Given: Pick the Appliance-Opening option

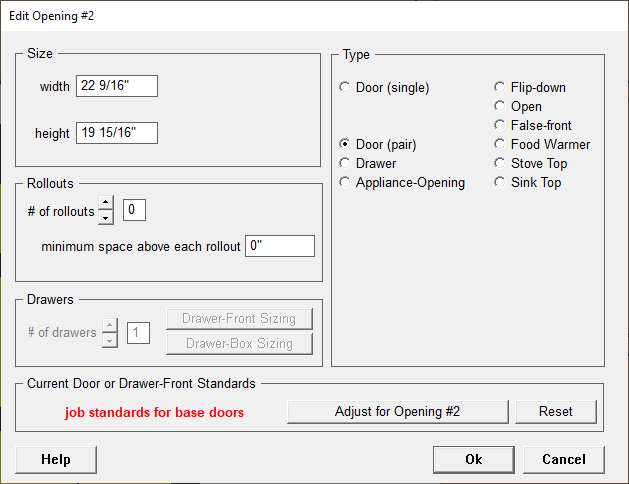Looking at the screenshot, I should pyautogui.click(x=346, y=182).
